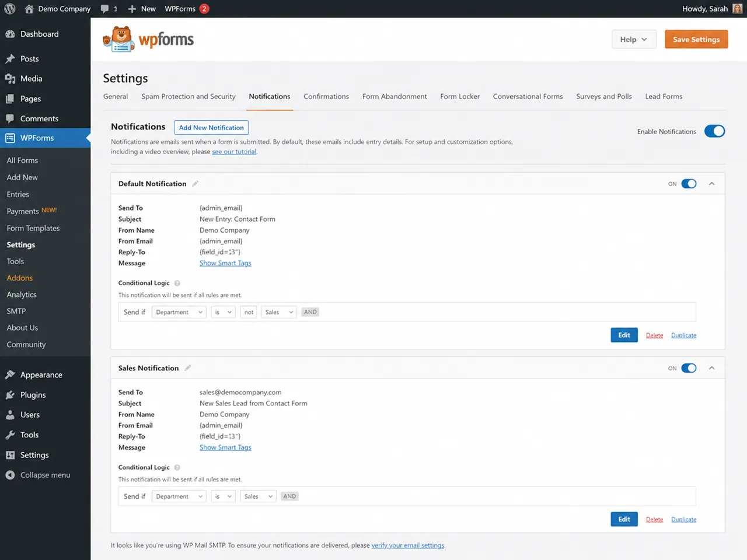The height and width of the screenshot is (560, 747).
Task: Collapse the Default Notification panel
Action: point(712,184)
